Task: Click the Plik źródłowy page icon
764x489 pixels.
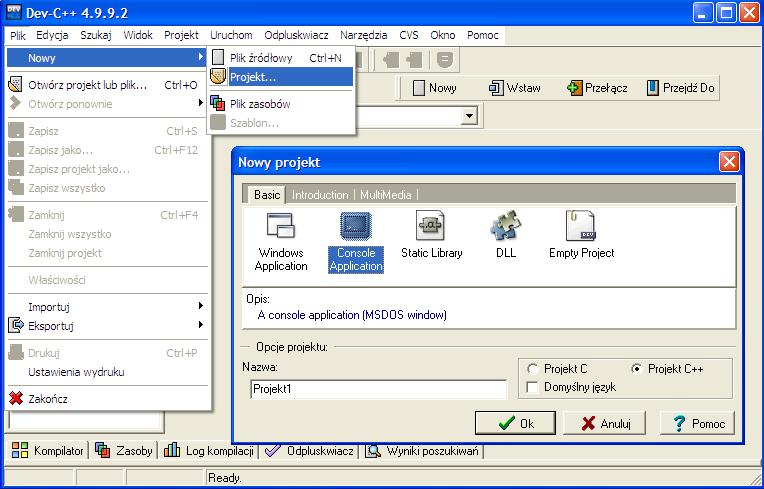Action: pyautogui.click(x=218, y=57)
